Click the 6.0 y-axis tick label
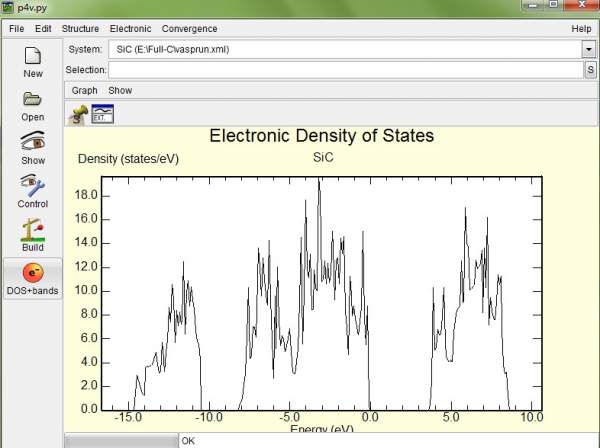The width and height of the screenshot is (600, 448). 89,338
